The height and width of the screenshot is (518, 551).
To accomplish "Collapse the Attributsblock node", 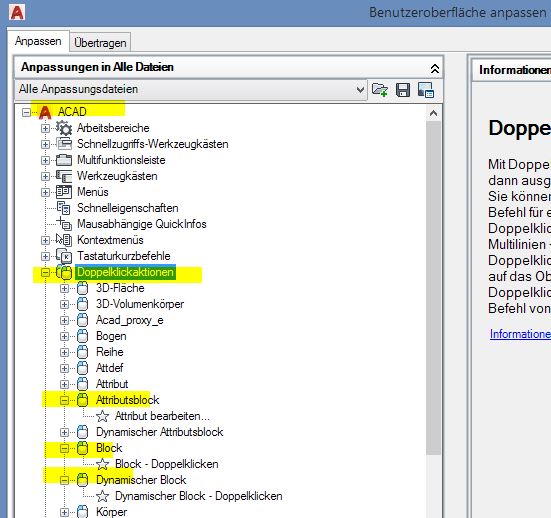I will coord(64,400).
